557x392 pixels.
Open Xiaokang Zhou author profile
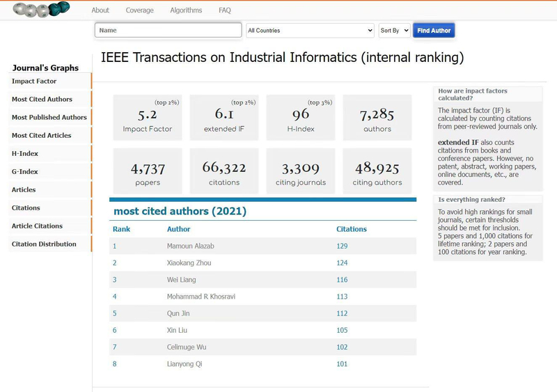(x=189, y=263)
